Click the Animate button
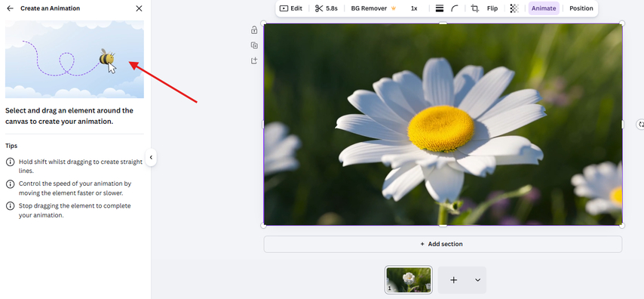644x299 pixels. (544, 8)
